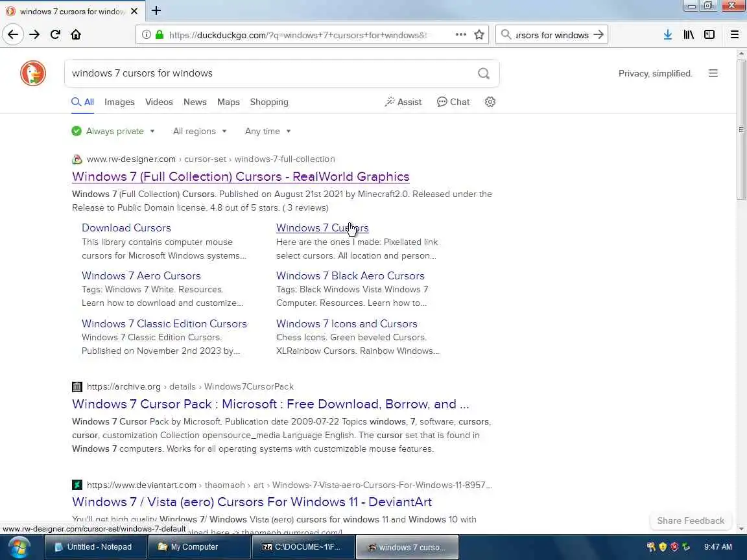This screenshot has height=560, width=747.
Task: Open the Download Cursors sublink
Action: pyautogui.click(x=126, y=227)
